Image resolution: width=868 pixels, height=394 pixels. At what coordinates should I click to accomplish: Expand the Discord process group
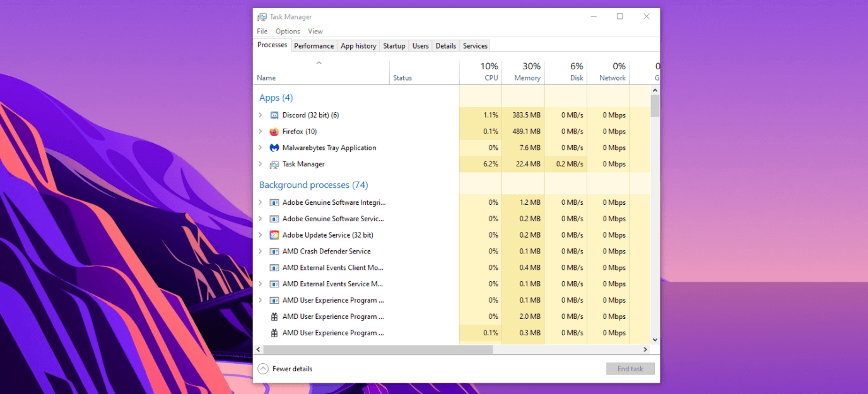pos(261,115)
